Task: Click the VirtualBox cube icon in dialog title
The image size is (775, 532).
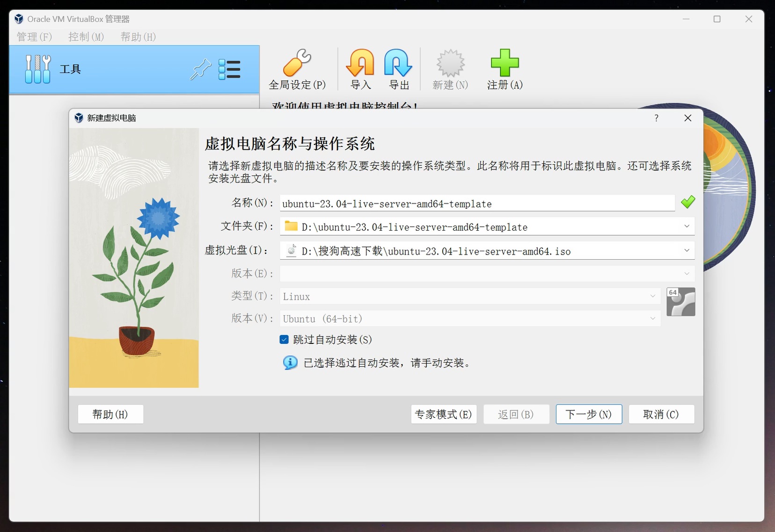Action: point(79,118)
